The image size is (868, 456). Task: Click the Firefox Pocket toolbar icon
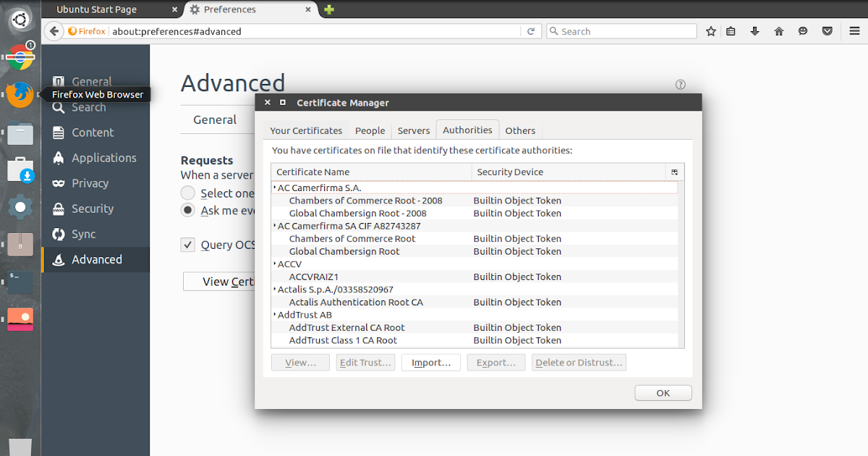827,31
